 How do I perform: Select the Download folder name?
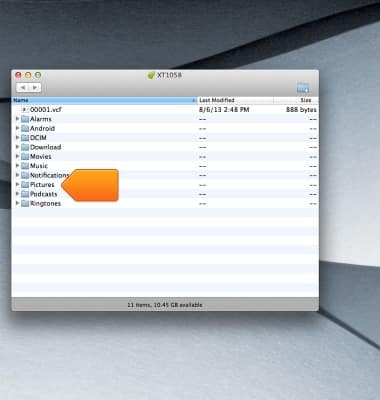point(46,147)
